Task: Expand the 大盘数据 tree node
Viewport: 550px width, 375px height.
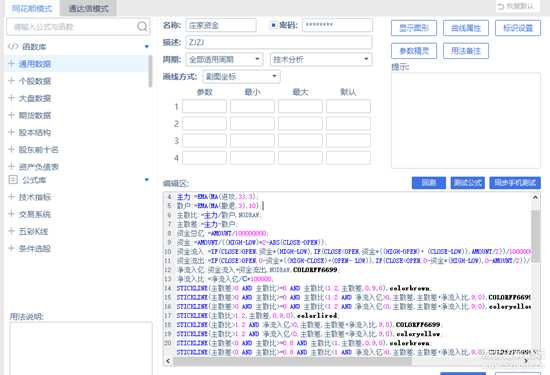Action: (11, 98)
